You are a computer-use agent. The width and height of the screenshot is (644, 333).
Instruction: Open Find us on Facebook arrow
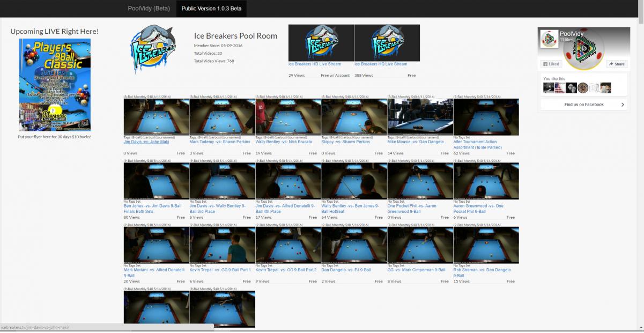point(623,105)
